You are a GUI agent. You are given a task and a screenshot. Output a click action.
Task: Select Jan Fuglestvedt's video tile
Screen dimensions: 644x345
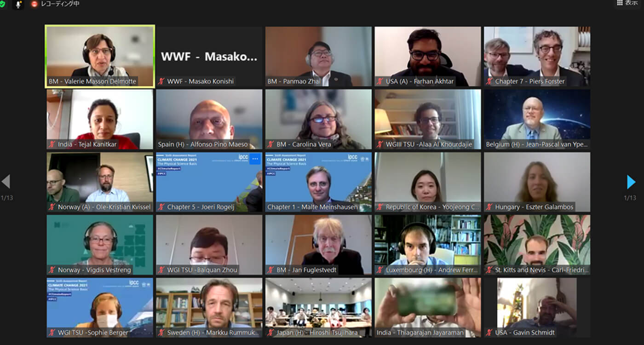coord(318,245)
